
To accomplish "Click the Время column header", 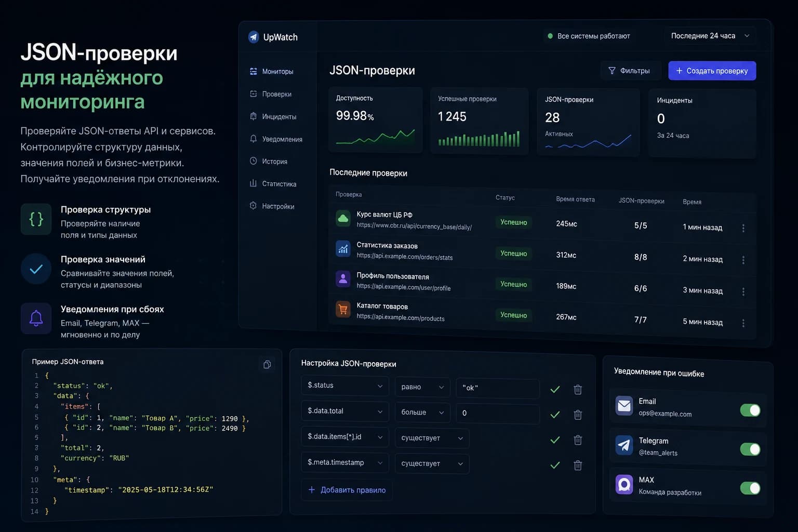I will (x=692, y=202).
